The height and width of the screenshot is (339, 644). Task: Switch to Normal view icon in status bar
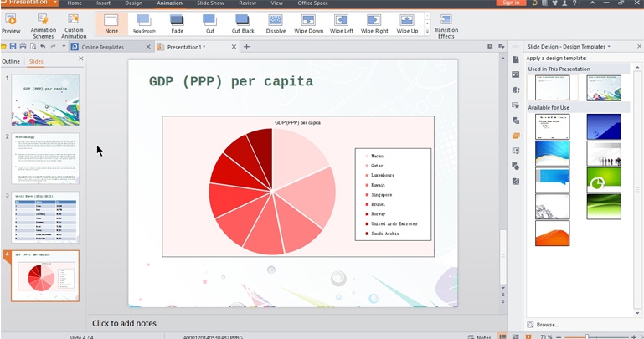pyautogui.click(x=502, y=336)
